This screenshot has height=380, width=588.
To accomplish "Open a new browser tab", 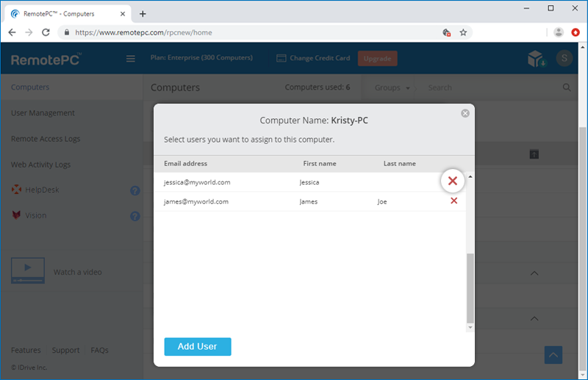I will pos(143,14).
